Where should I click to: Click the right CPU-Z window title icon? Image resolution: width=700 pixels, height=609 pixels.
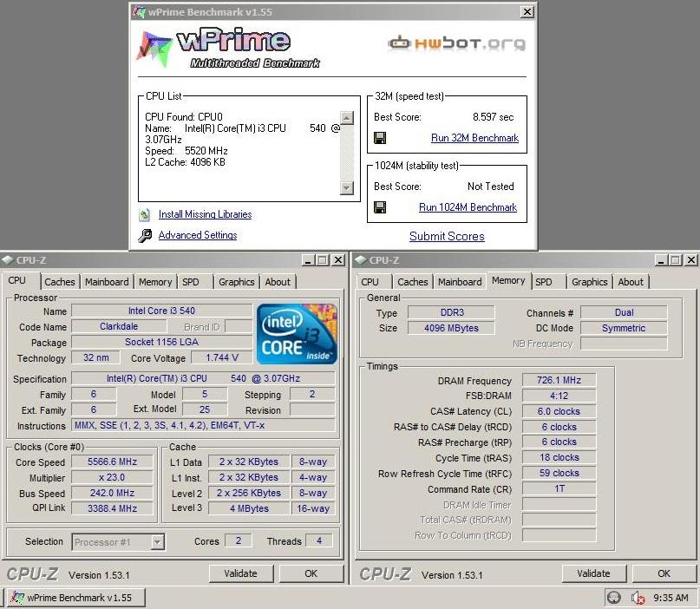[360, 260]
